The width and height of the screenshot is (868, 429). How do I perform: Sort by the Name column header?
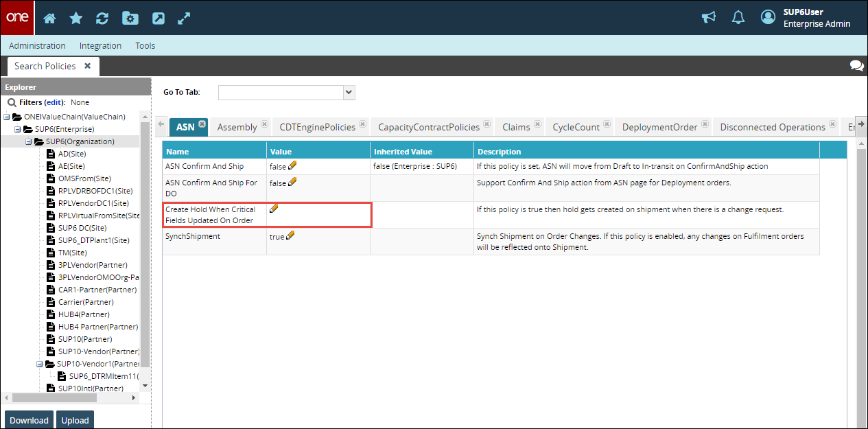pyautogui.click(x=215, y=151)
